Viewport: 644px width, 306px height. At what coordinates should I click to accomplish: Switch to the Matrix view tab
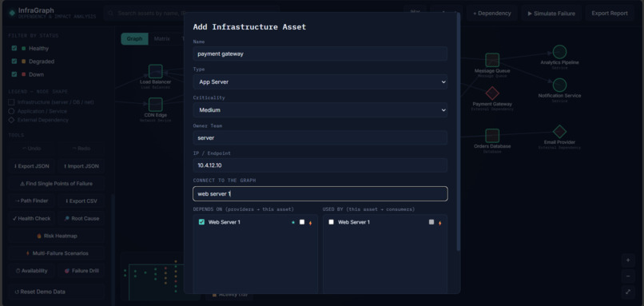pos(162,38)
